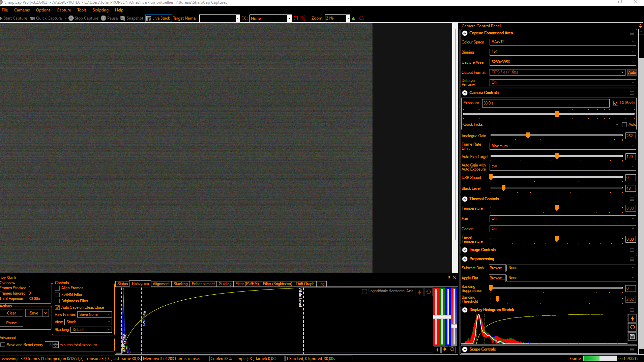
Task: Click the star icon under the colour sliders
Action: pos(445,350)
